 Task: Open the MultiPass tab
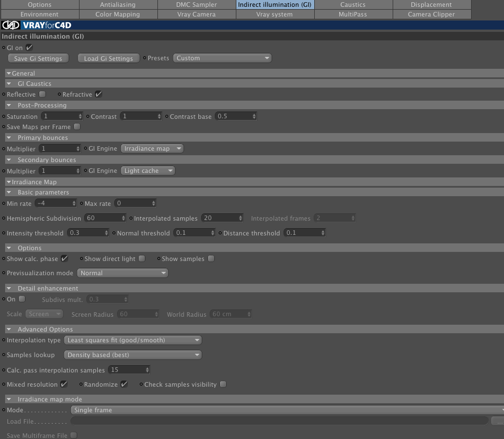pyautogui.click(x=353, y=14)
